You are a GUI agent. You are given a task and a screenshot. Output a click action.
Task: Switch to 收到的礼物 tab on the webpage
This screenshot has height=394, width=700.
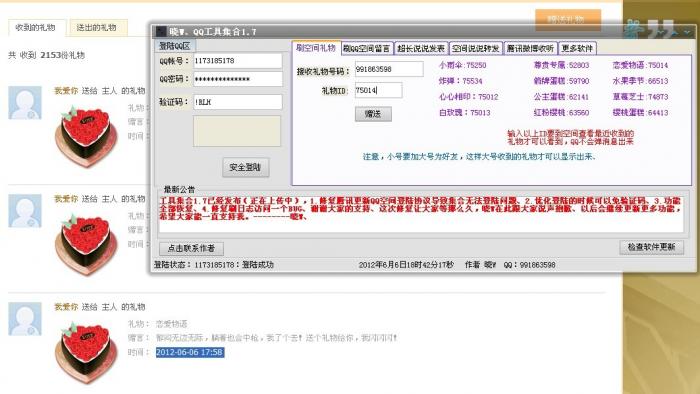36,28
